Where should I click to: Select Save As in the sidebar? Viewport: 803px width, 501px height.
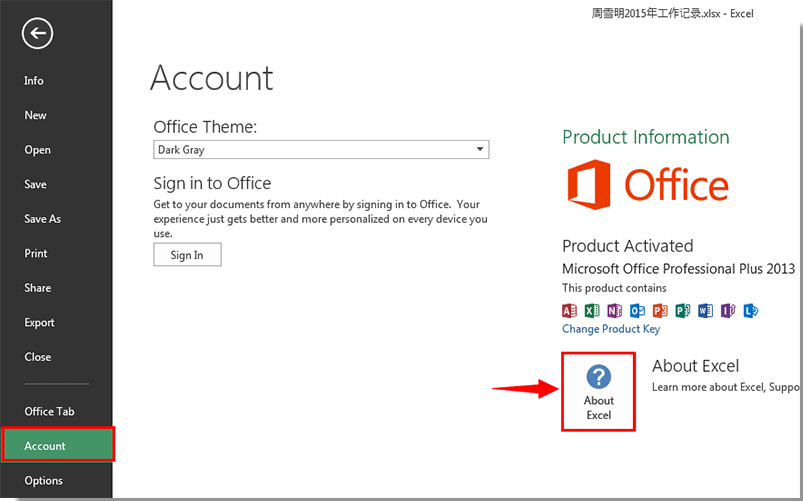pyautogui.click(x=42, y=219)
